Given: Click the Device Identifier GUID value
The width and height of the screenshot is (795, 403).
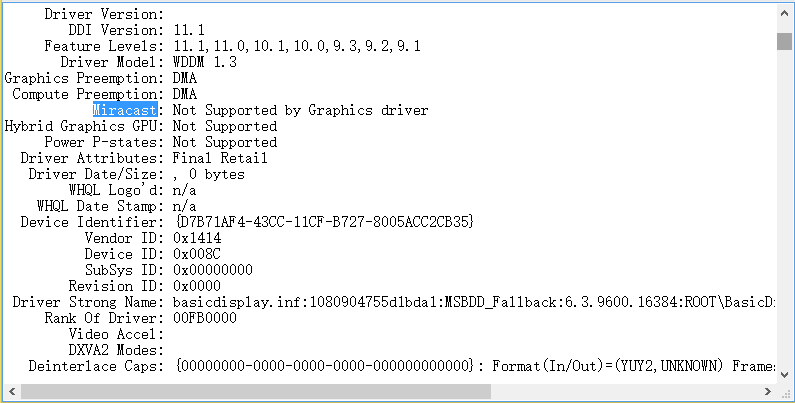Looking at the screenshot, I should [x=323, y=222].
